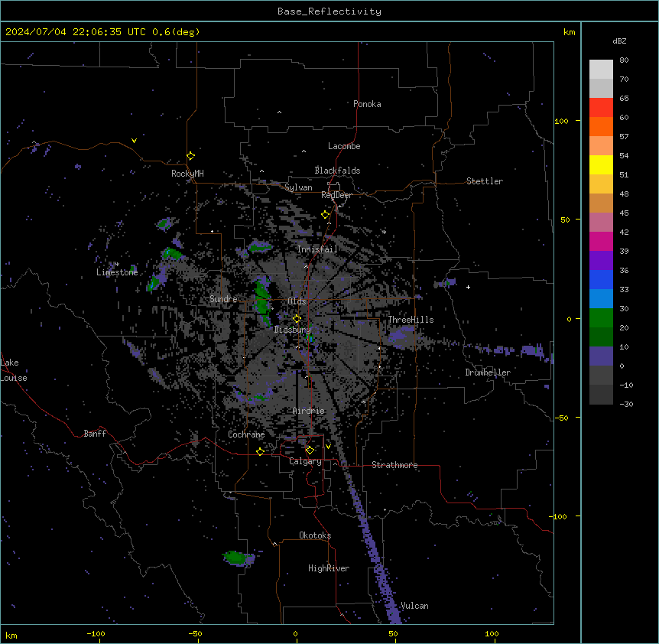Click the Didsbury label
Image resolution: width=659 pixels, height=644 pixels.
[293, 330]
